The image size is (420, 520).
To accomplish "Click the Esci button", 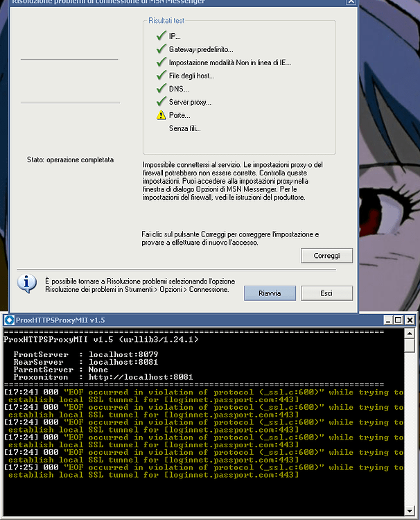I will (x=326, y=293).
